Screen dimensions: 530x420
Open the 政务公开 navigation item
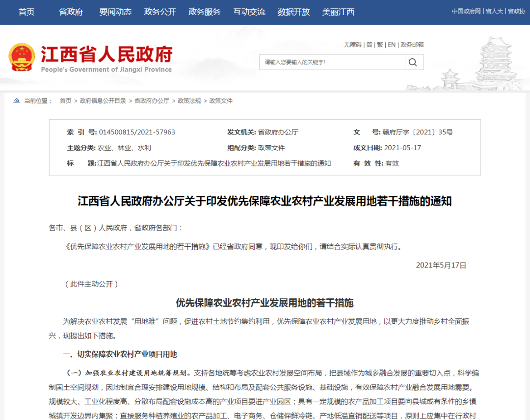pos(160,12)
